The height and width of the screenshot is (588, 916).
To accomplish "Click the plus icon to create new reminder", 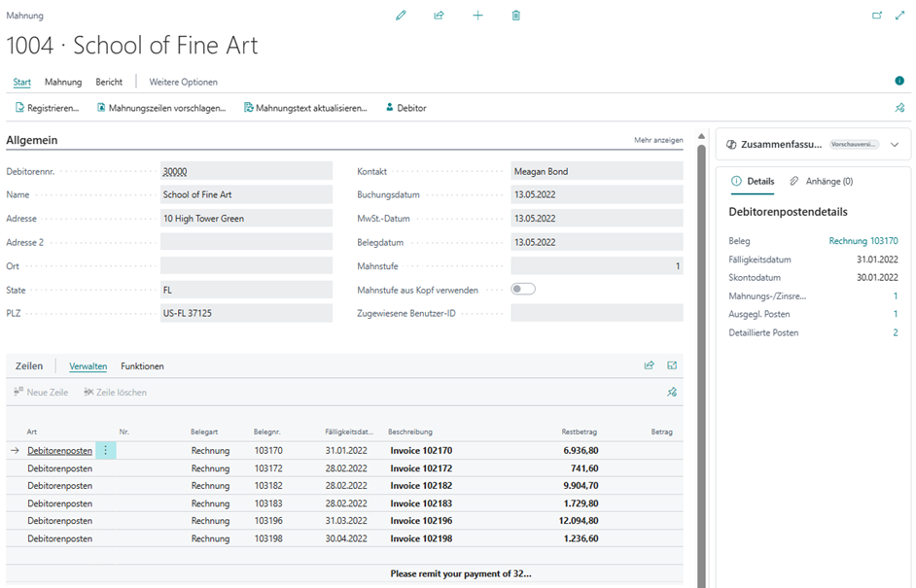I will click(x=477, y=16).
